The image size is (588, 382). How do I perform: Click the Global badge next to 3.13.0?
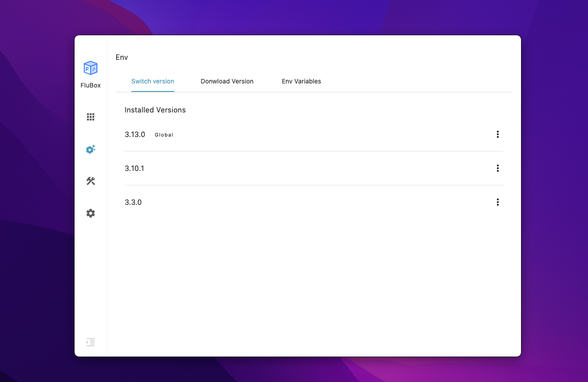[164, 134]
